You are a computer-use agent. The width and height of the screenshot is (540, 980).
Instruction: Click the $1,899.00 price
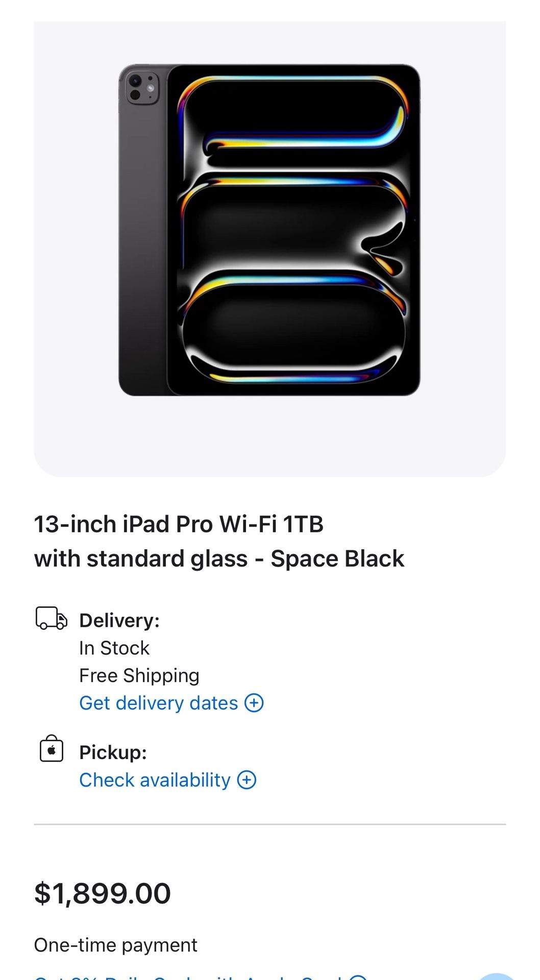tap(103, 893)
